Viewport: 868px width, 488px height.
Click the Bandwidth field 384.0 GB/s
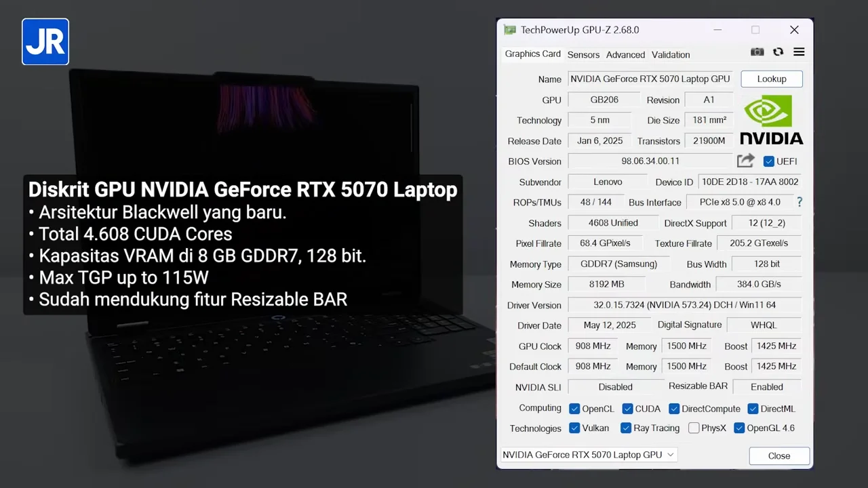pos(759,285)
